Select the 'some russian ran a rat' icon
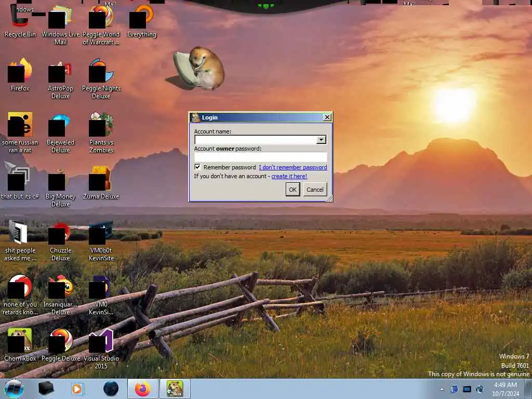532x399 pixels. click(x=20, y=132)
